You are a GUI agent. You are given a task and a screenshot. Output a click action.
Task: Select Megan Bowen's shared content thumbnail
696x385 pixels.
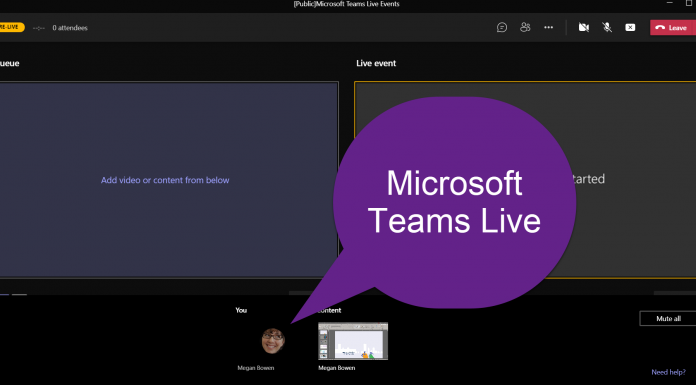click(x=353, y=341)
